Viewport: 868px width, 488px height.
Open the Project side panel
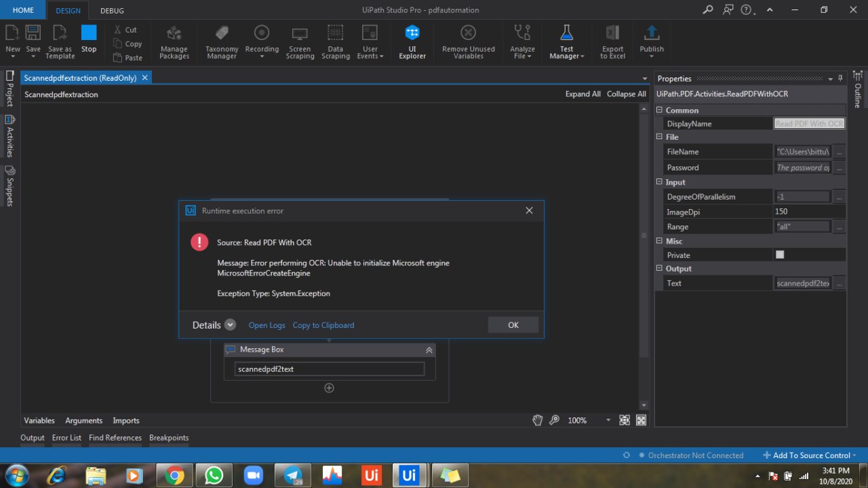9,88
